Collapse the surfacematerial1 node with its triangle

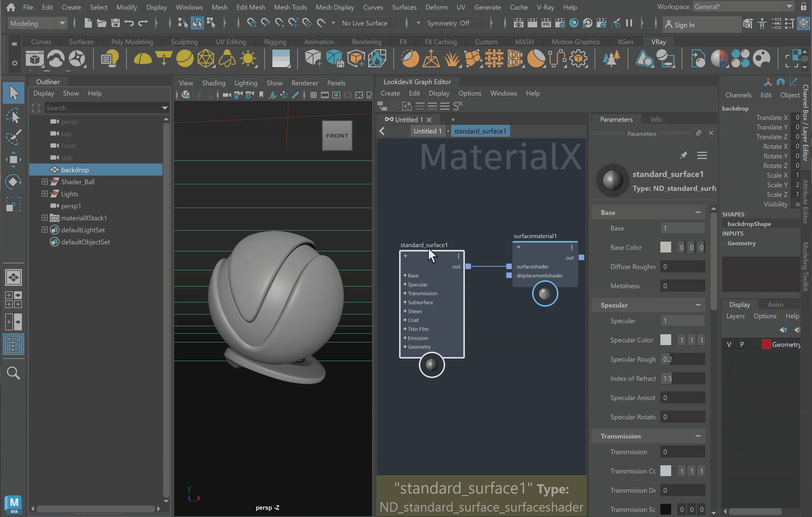pyautogui.click(x=519, y=247)
